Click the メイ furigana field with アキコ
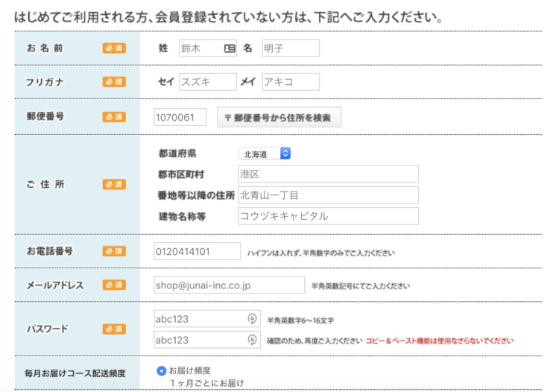 click(x=291, y=82)
